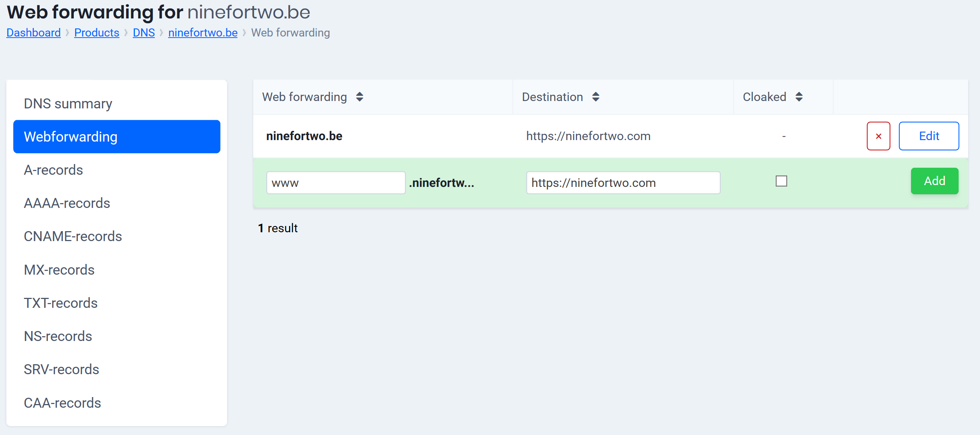The image size is (980, 435).
Task: Click the Edit button for ninefortwo.be
Action: 928,136
